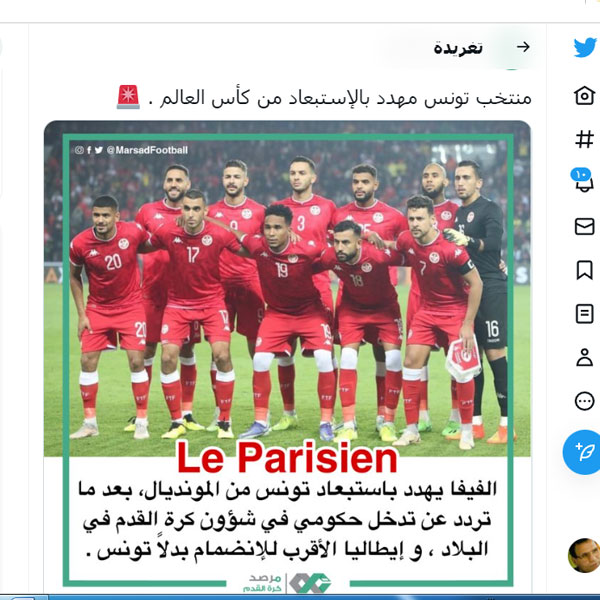600x600 pixels.
Task: Open the Bookmarks icon
Action: point(584,270)
